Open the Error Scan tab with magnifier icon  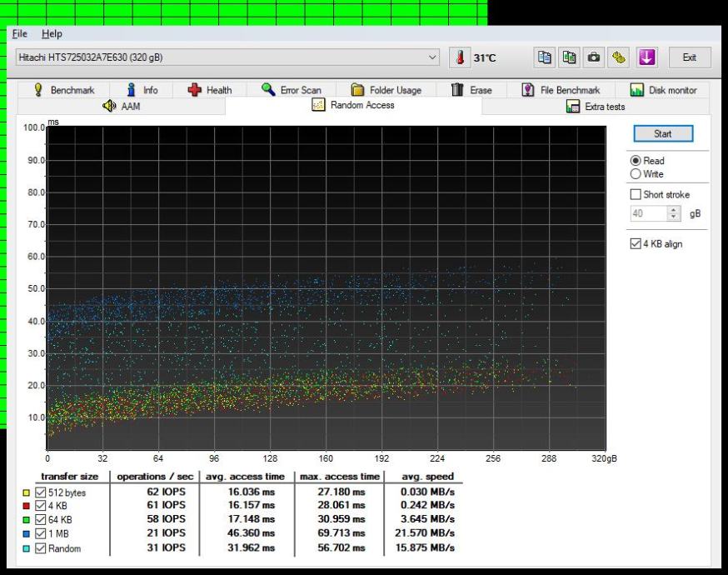291,90
